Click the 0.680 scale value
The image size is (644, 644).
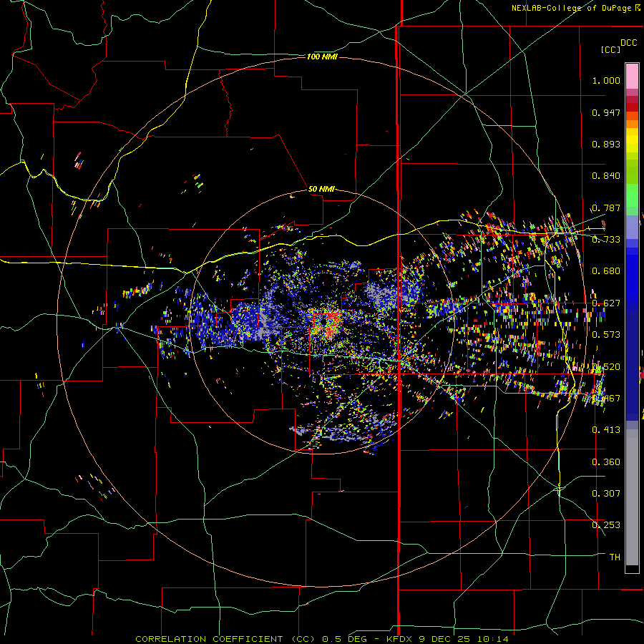(x=606, y=271)
